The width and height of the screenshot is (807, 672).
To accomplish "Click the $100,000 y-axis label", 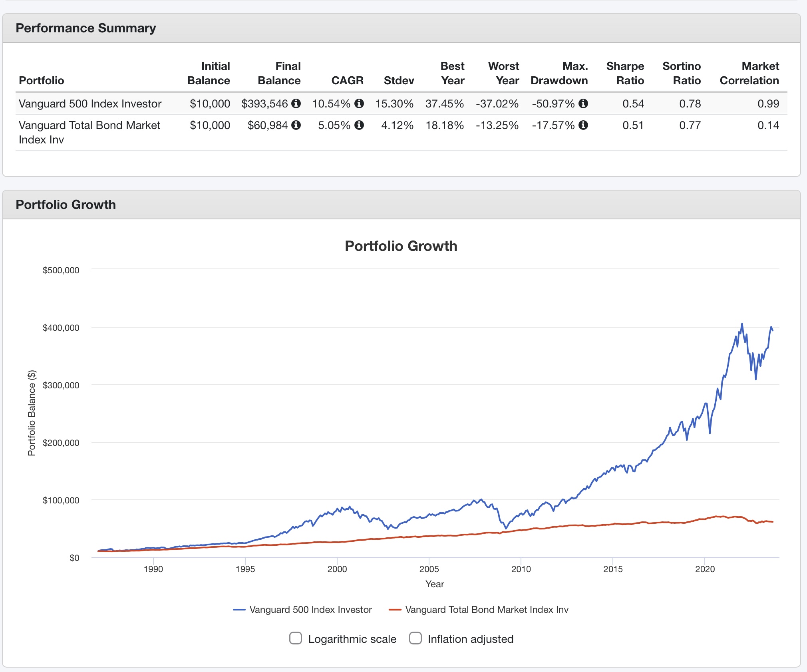I will [61, 500].
